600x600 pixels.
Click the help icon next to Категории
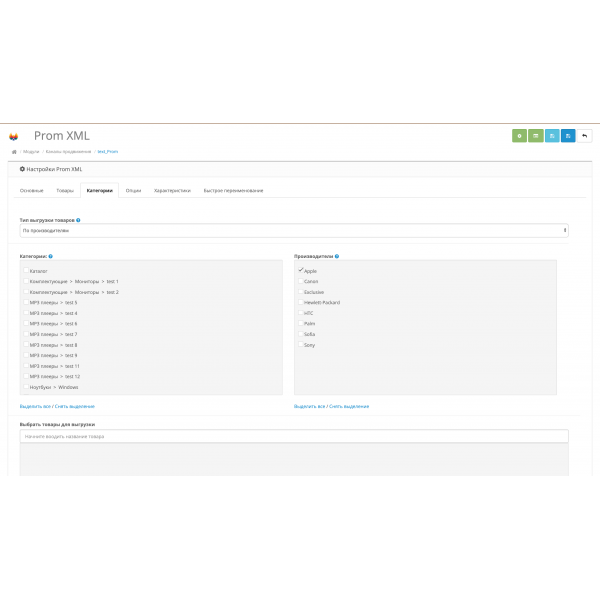point(51,256)
